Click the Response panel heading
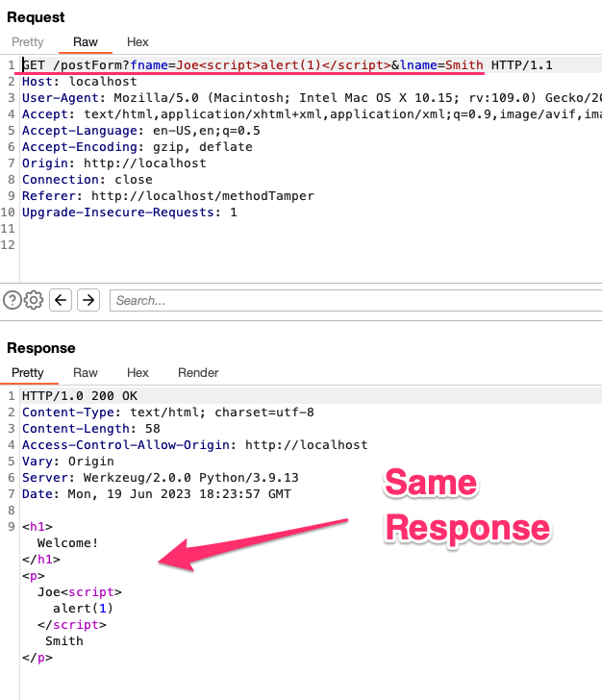 tap(41, 348)
